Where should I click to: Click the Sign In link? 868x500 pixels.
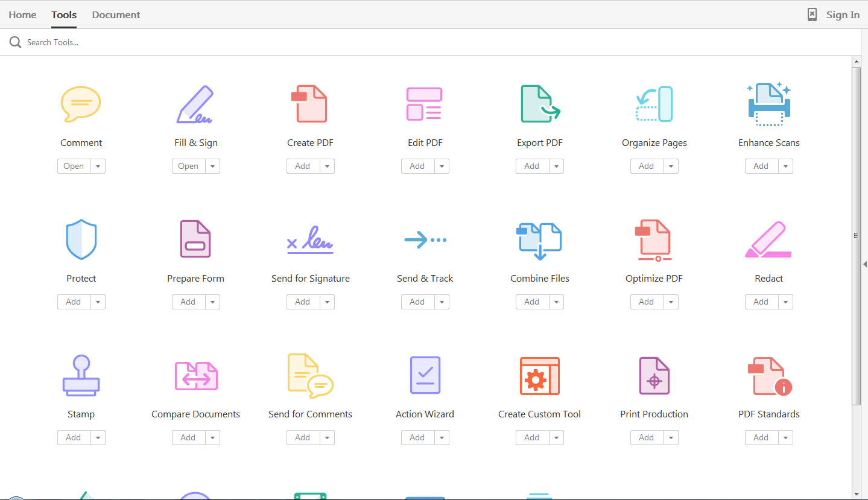click(843, 14)
